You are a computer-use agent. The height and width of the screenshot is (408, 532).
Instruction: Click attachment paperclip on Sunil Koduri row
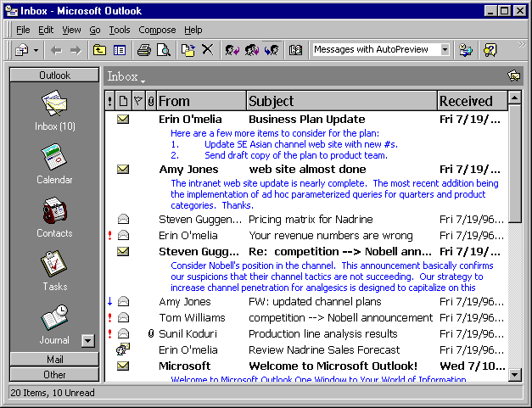[x=151, y=333]
